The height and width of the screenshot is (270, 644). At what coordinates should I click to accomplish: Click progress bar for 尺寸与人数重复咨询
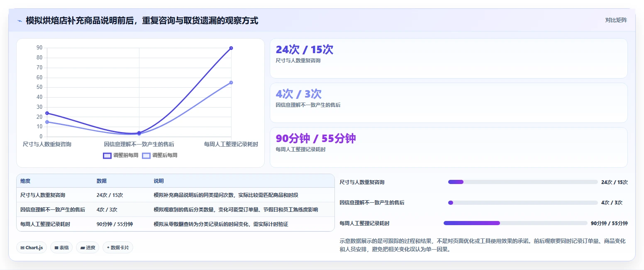[x=523, y=182]
